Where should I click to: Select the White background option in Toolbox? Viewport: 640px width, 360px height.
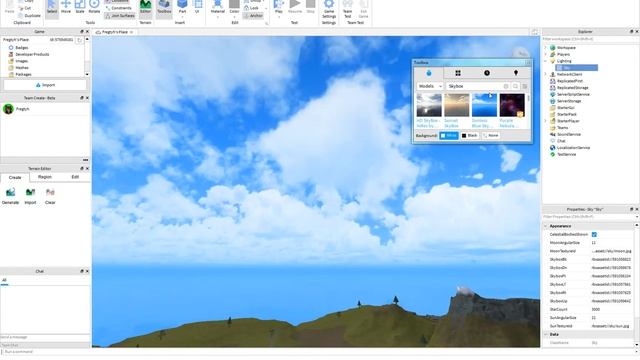(449, 136)
